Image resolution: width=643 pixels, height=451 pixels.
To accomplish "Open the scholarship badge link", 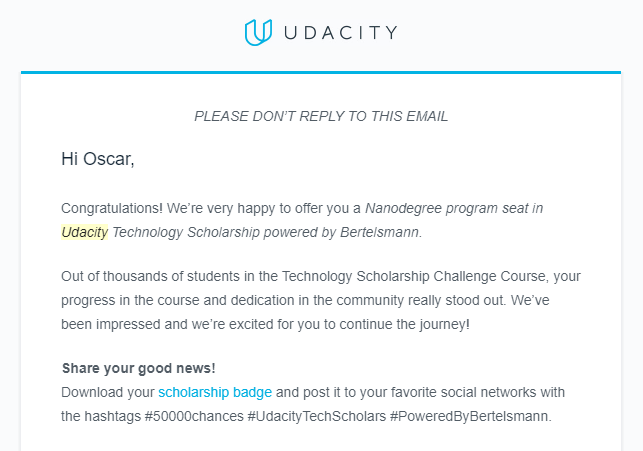I will point(215,391).
